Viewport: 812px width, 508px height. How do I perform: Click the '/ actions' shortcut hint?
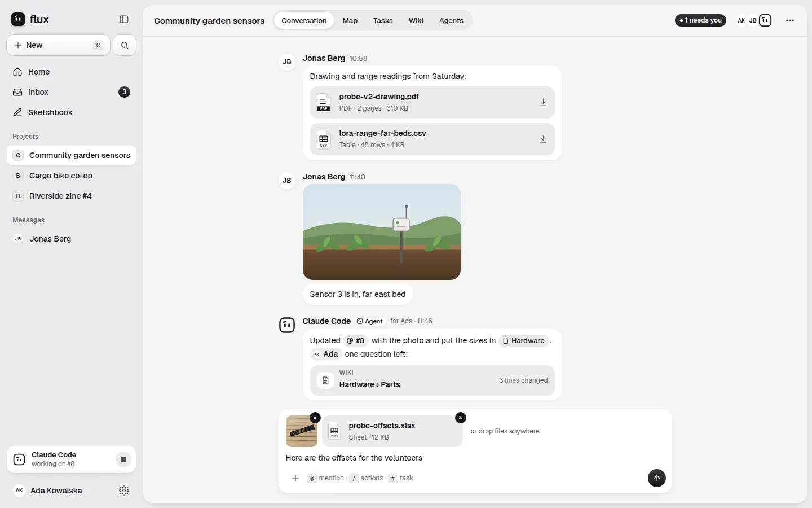[x=367, y=478]
